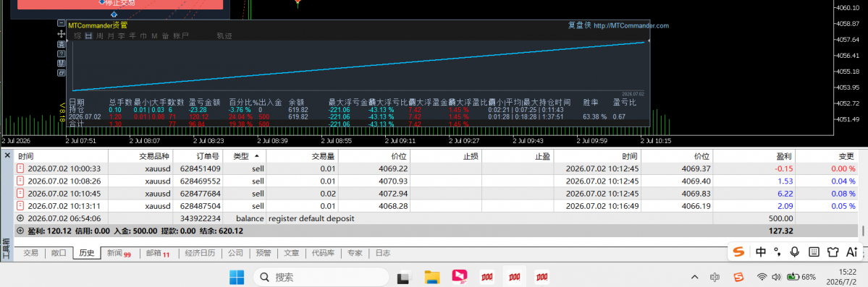This screenshot has width=868, height=287.
Task: Click the order icon for 628469552 row
Action: (20, 181)
